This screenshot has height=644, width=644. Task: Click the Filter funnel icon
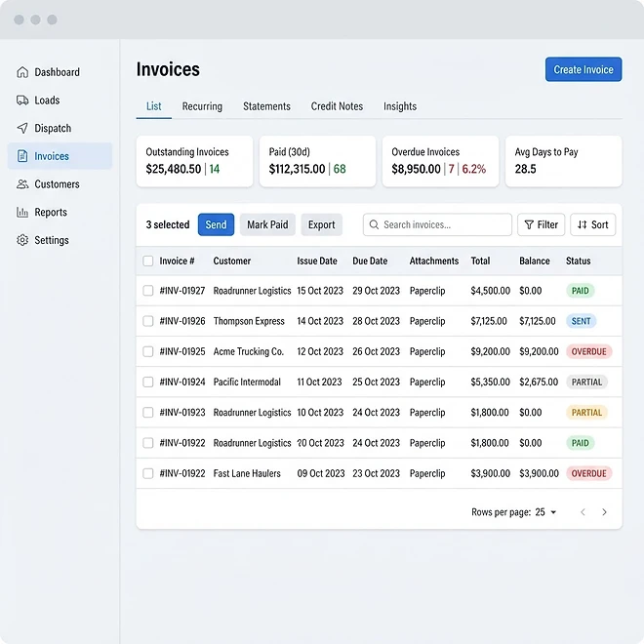pos(529,224)
